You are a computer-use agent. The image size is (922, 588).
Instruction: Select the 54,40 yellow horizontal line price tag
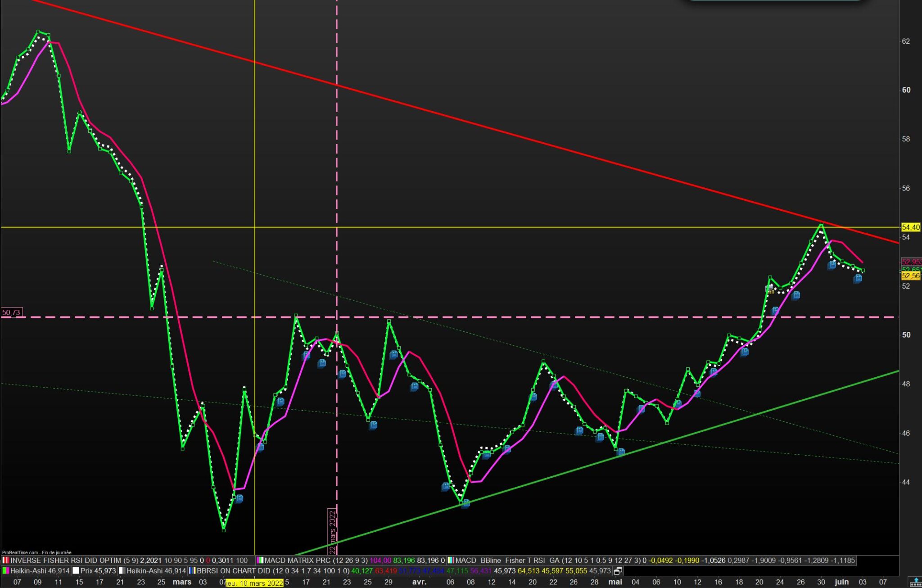(x=910, y=228)
